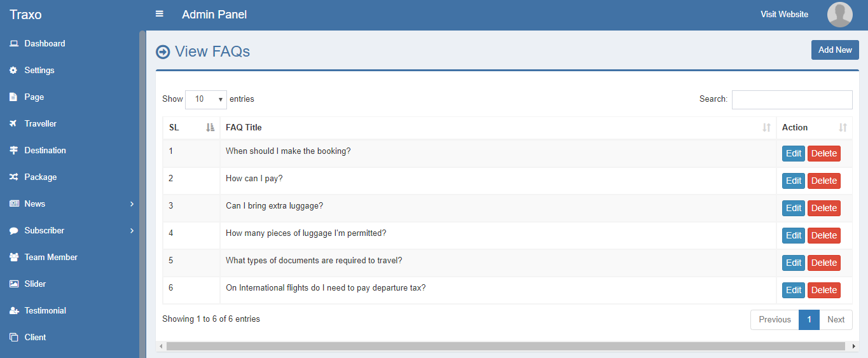The width and height of the screenshot is (868, 358).
Task: Click the user avatar icon
Action: click(x=839, y=15)
